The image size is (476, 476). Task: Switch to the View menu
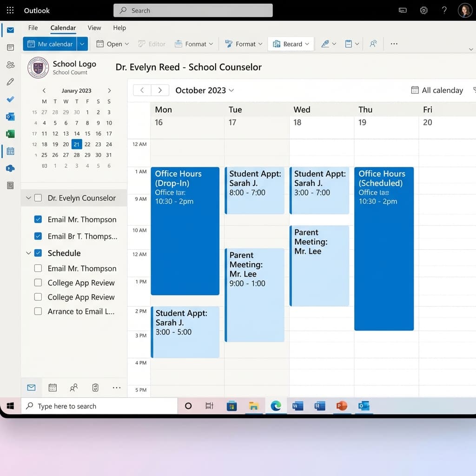point(94,28)
